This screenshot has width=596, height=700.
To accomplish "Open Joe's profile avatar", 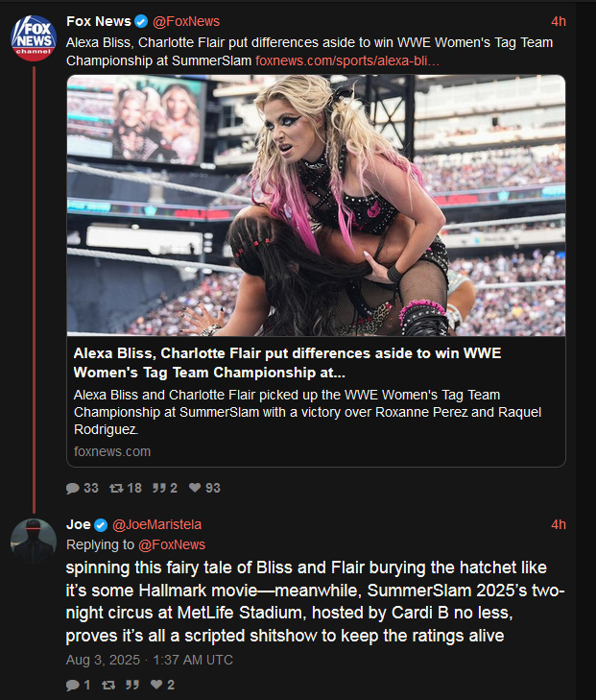I will 34,541.
